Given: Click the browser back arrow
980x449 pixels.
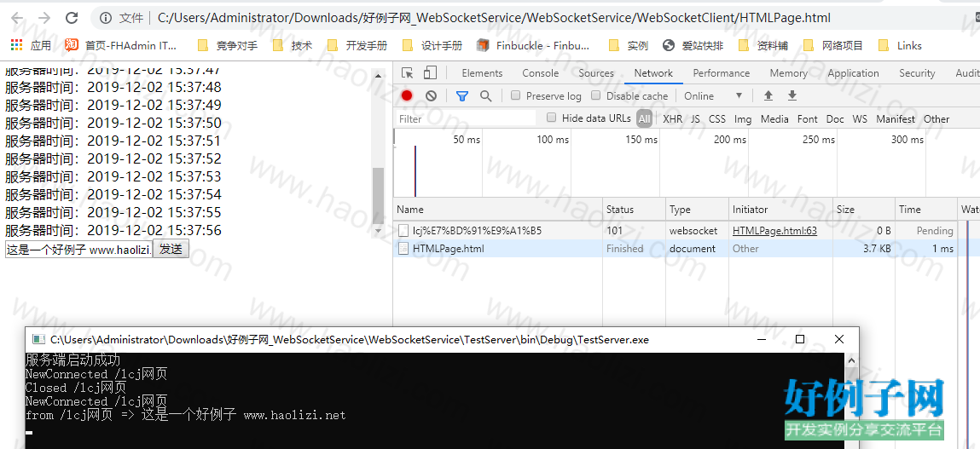Looking at the screenshot, I should 17,18.
